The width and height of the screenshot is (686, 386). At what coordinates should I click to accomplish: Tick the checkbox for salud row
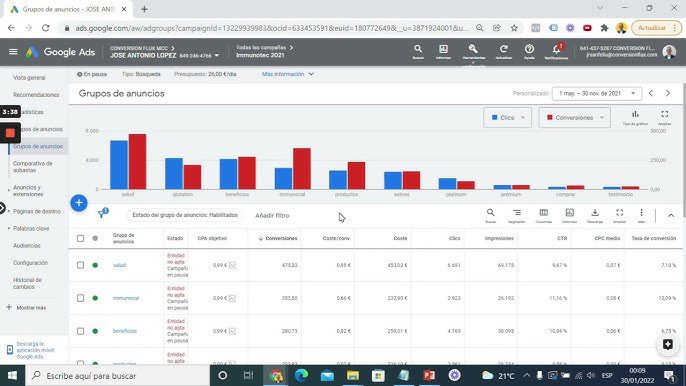click(80, 265)
